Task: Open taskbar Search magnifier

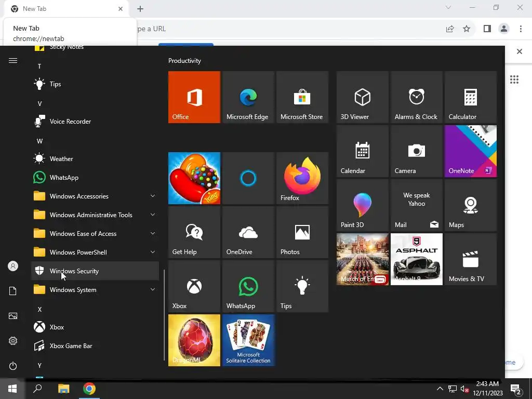Action: click(37, 389)
